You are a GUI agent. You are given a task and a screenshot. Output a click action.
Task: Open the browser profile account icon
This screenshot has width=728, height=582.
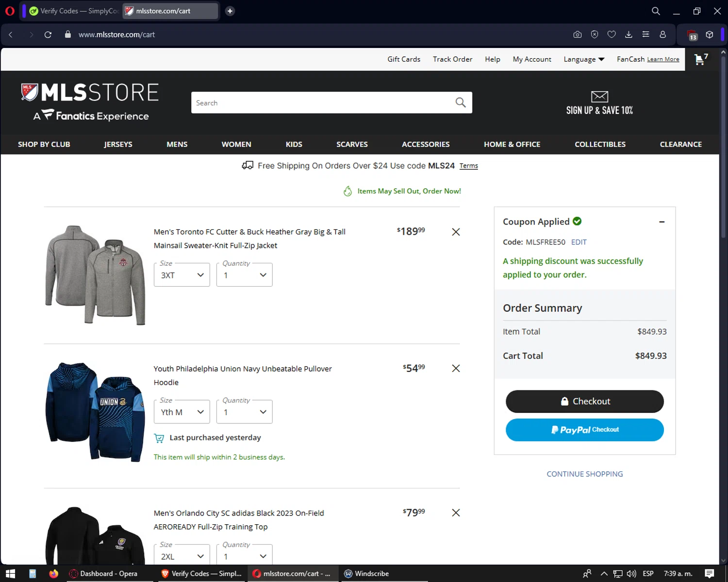pyautogui.click(x=662, y=34)
